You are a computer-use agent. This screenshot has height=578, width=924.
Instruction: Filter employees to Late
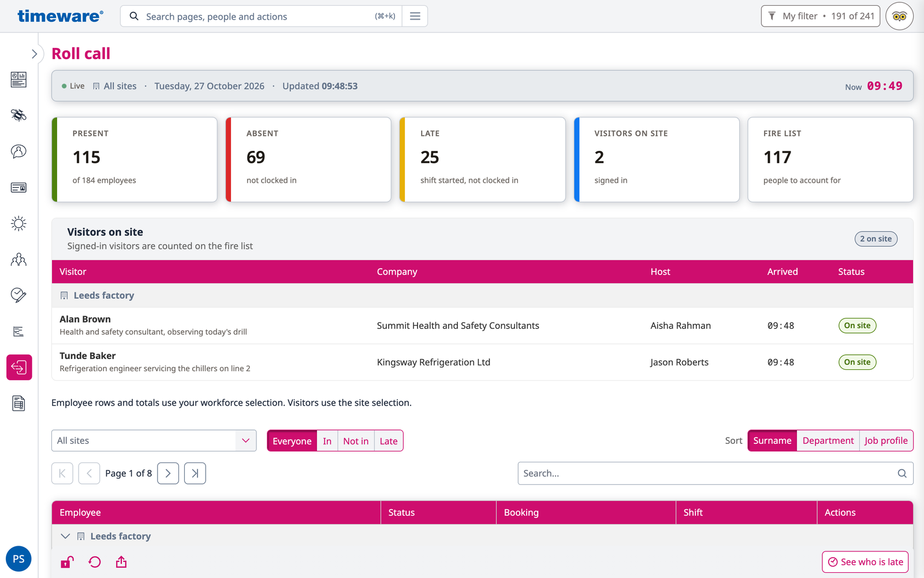click(x=389, y=441)
